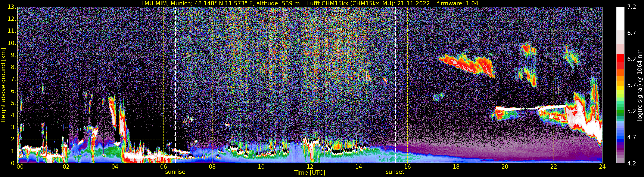Click the colorbar value '4.7'

(632, 137)
